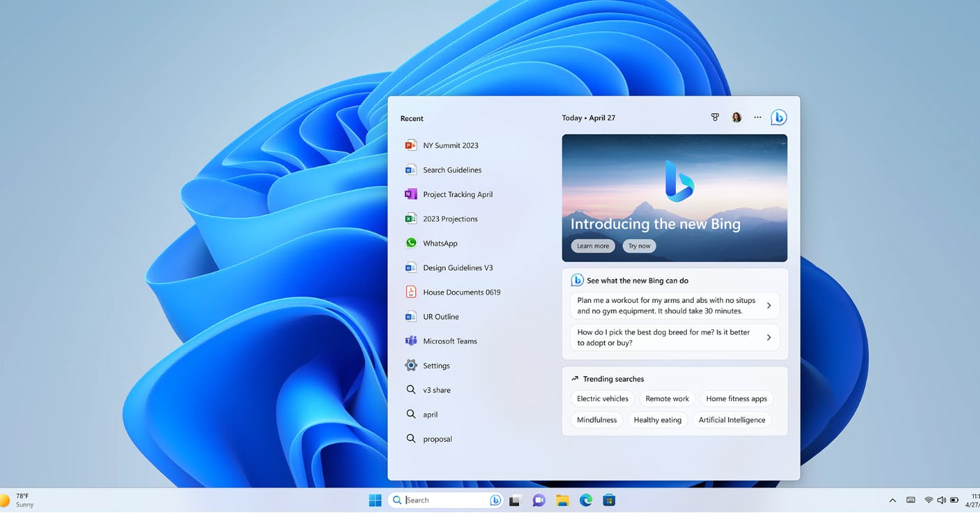Open the rewards trophy icon

[x=715, y=118]
